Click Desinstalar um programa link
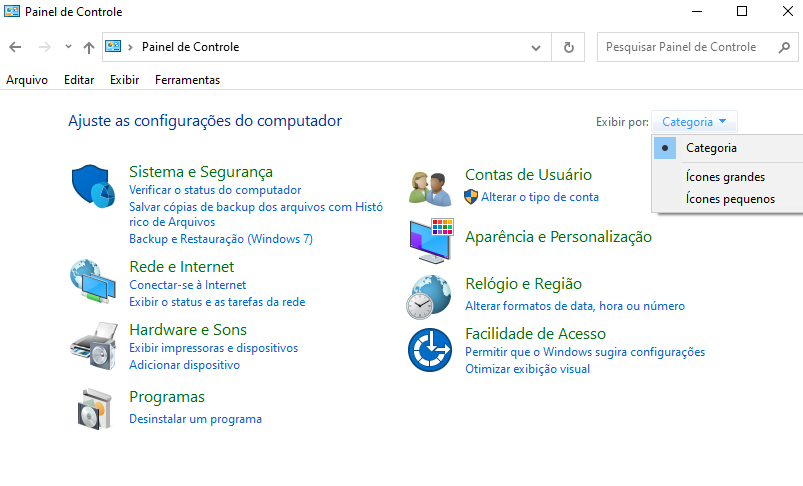The height and width of the screenshot is (486, 803). [x=195, y=419]
